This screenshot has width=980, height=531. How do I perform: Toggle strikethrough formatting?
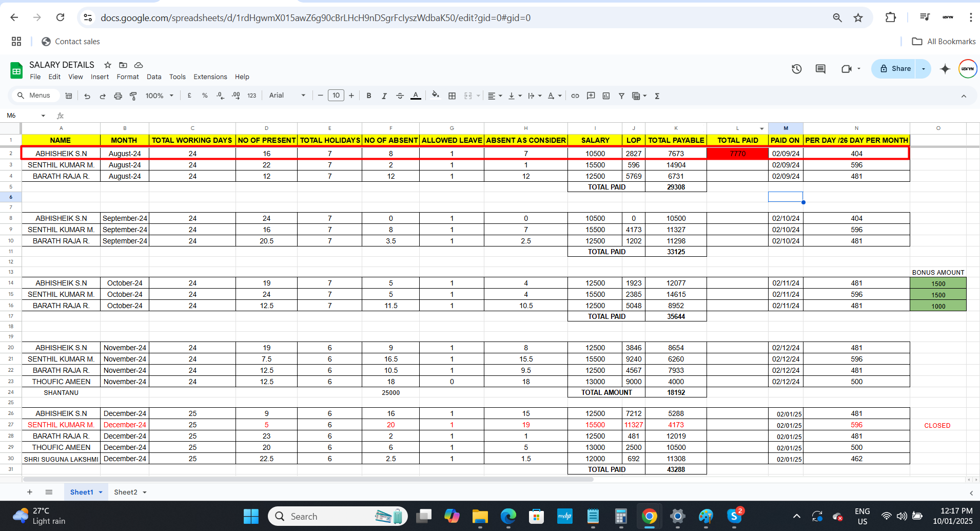[x=400, y=96]
